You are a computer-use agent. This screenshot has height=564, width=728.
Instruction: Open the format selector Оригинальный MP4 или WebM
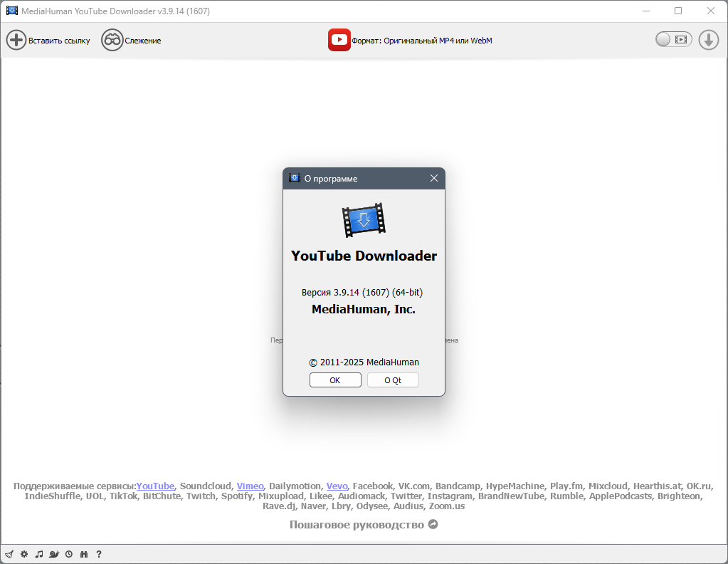pos(421,41)
